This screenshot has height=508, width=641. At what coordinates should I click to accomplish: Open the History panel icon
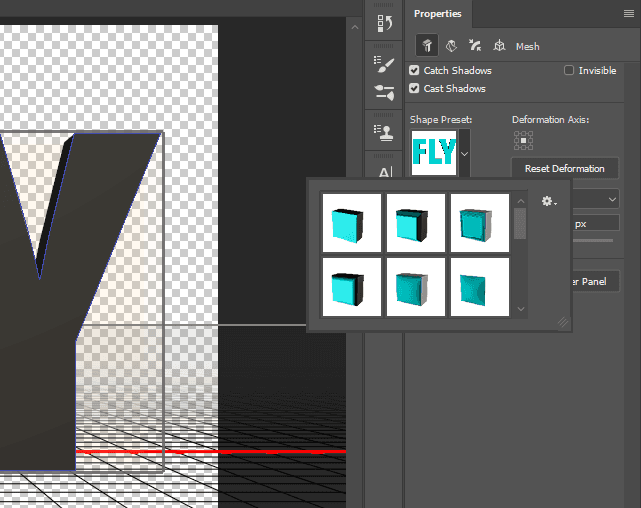click(385, 26)
